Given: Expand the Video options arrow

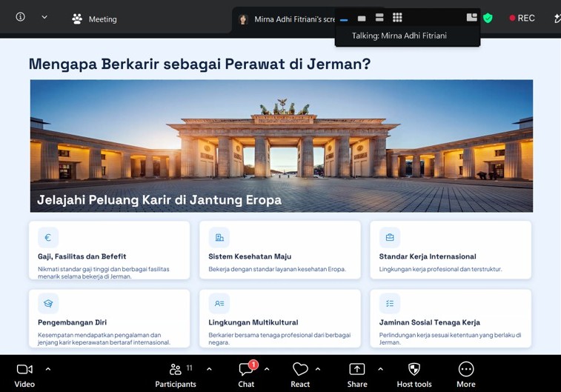Looking at the screenshot, I should coord(48,369).
